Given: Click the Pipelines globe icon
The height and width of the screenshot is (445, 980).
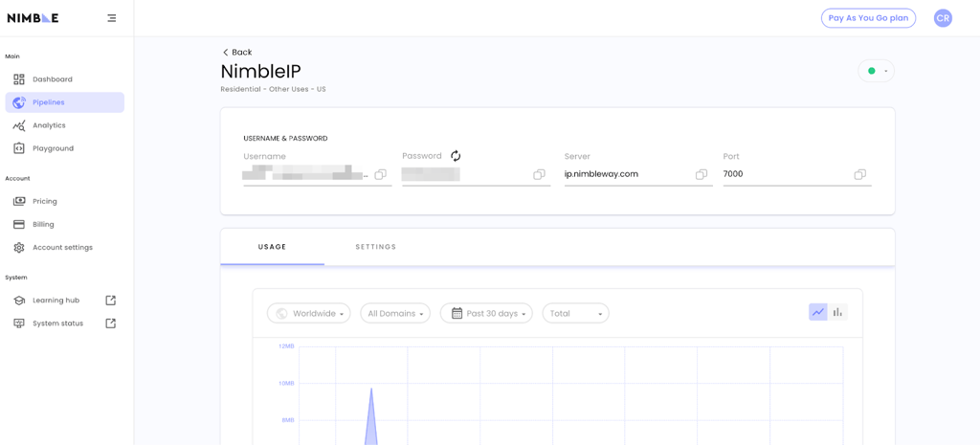Looking at the screenshot, I should (x=19, y=102).
